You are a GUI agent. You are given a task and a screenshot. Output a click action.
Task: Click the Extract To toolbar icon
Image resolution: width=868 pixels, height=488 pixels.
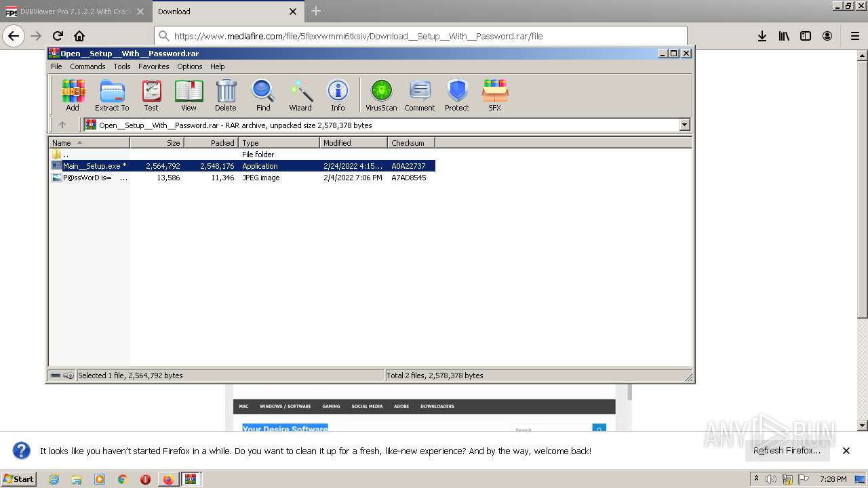(112, 95)
